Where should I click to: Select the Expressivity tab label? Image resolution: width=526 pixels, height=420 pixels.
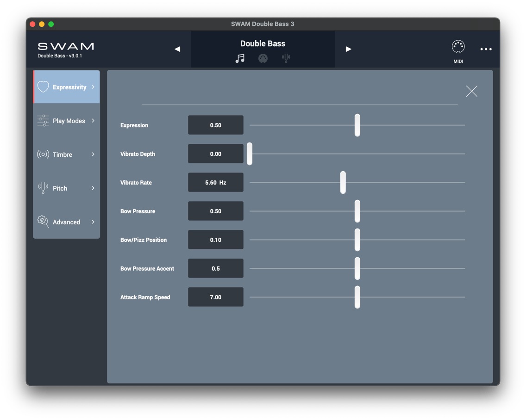click(69, 87)
